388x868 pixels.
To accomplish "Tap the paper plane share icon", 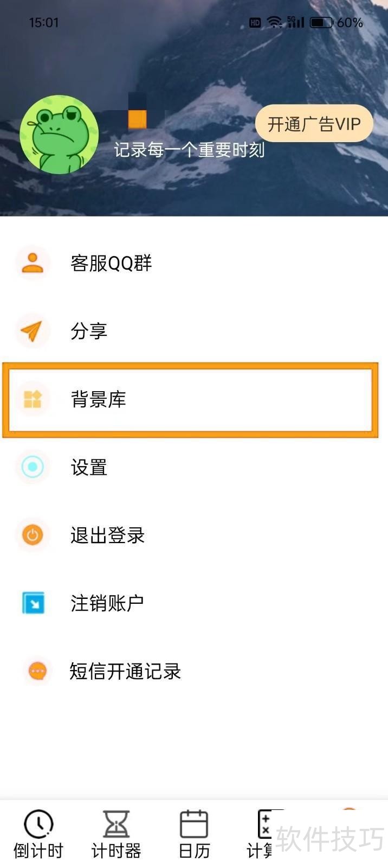I will 33,331.
